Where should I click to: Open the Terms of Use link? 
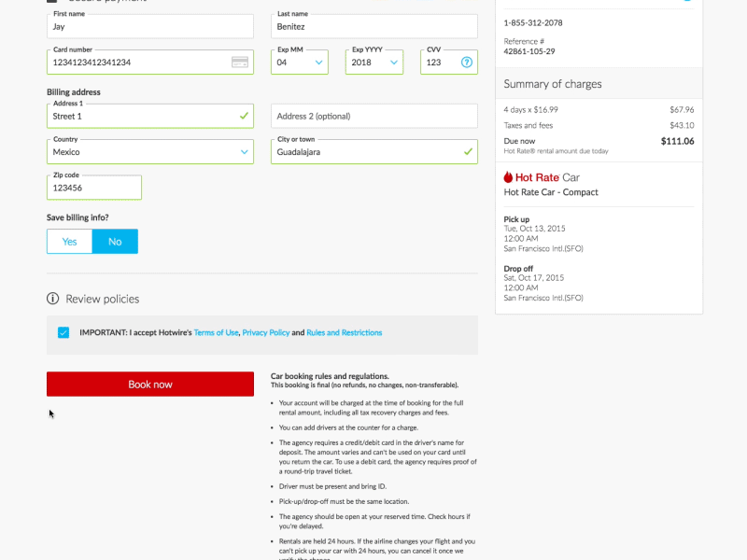217,332
